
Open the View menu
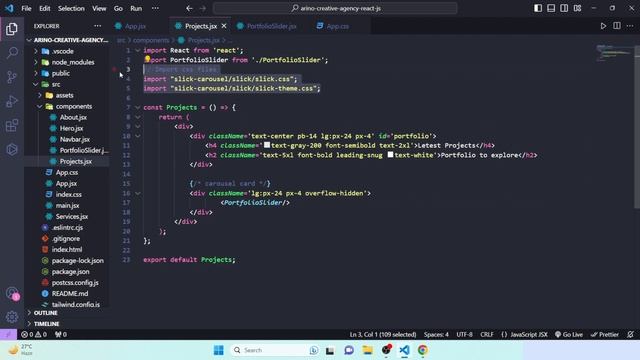[99, 8]
